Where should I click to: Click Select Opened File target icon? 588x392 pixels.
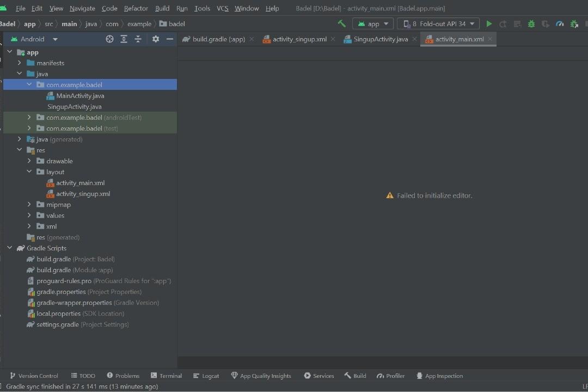coord(109,39)
